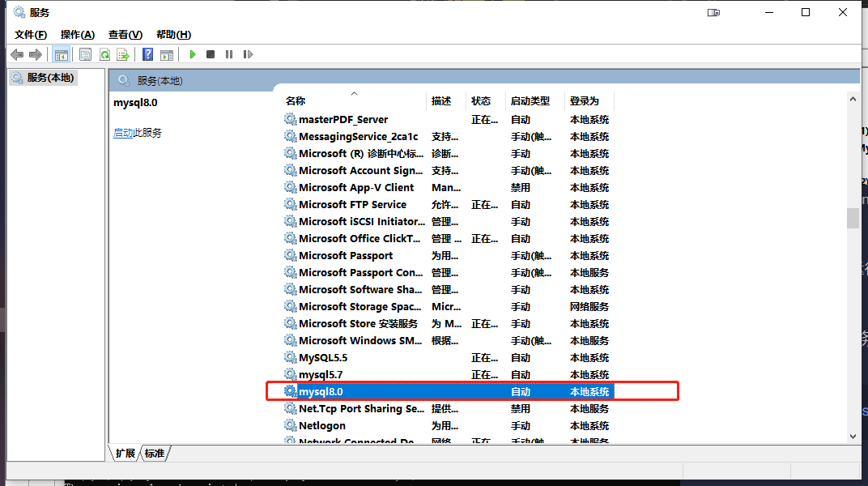Open the 操作(A) menu
Viewport: 868px width, 486px height.
[x=78, y=35]
